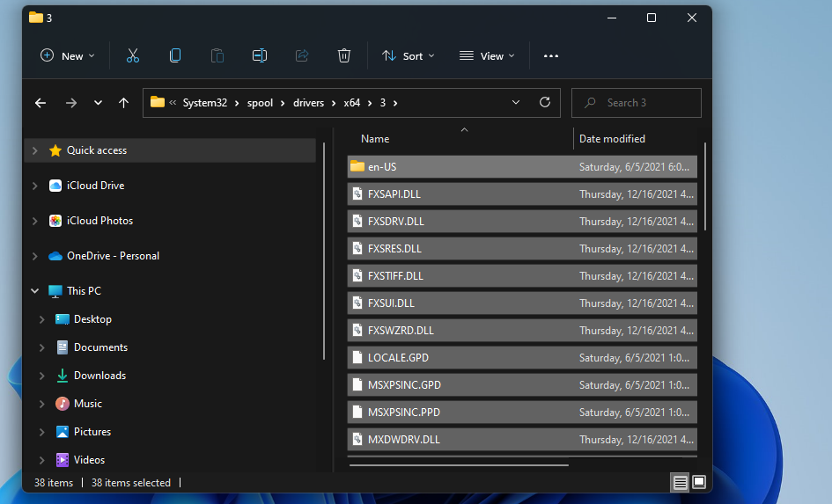Open the See more ellipsis menu
Viewport: 832px width, 504px height.
click(x=551, y=55)
